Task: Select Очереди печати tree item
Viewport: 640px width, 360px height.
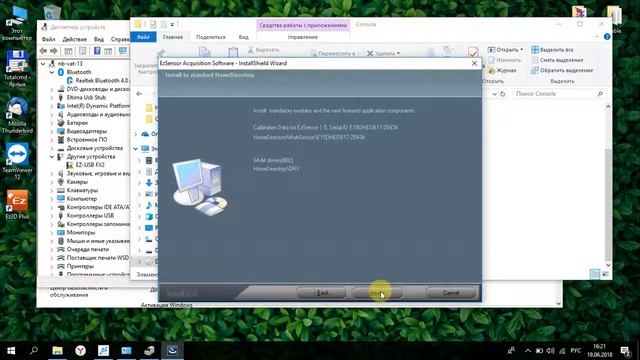Action: point(87,249)
